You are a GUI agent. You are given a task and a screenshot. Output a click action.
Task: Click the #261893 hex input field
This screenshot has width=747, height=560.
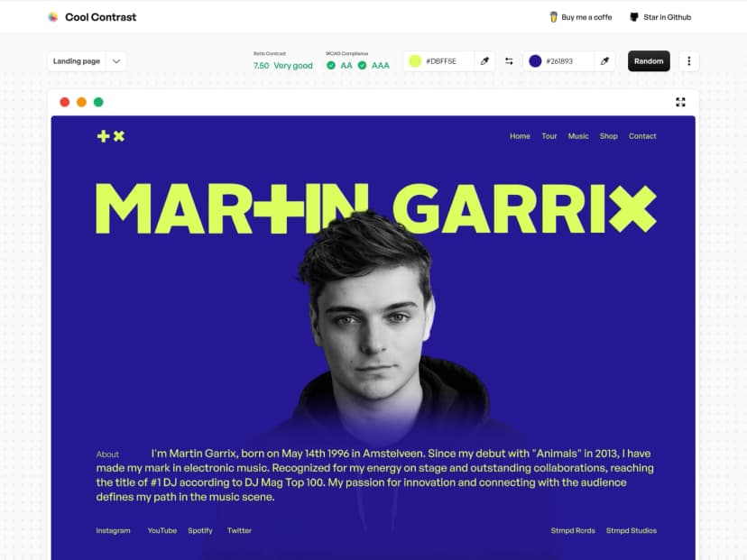[x=568, y=61]
